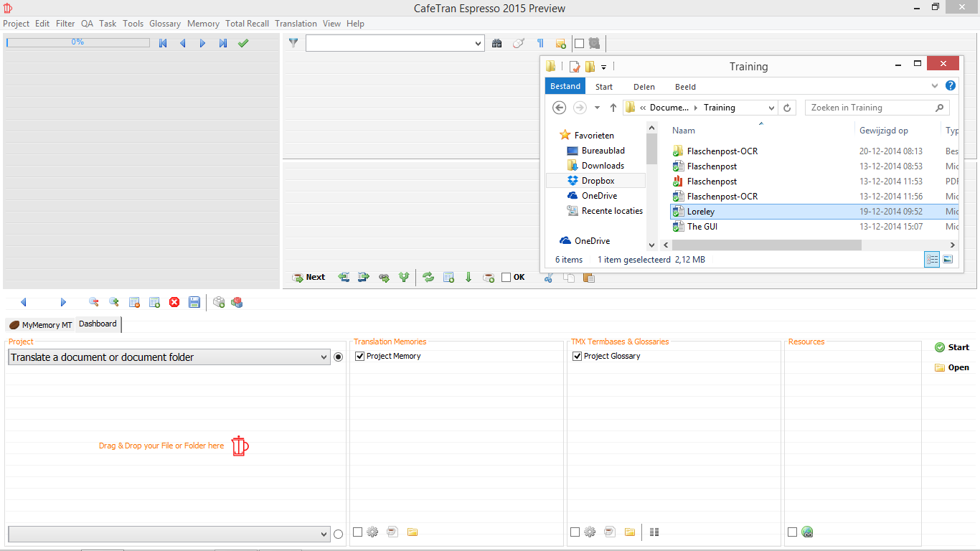Uncheck the Project Glossary checkbox
The height and width of the screenshot is (551, 980).
(578, 356)
